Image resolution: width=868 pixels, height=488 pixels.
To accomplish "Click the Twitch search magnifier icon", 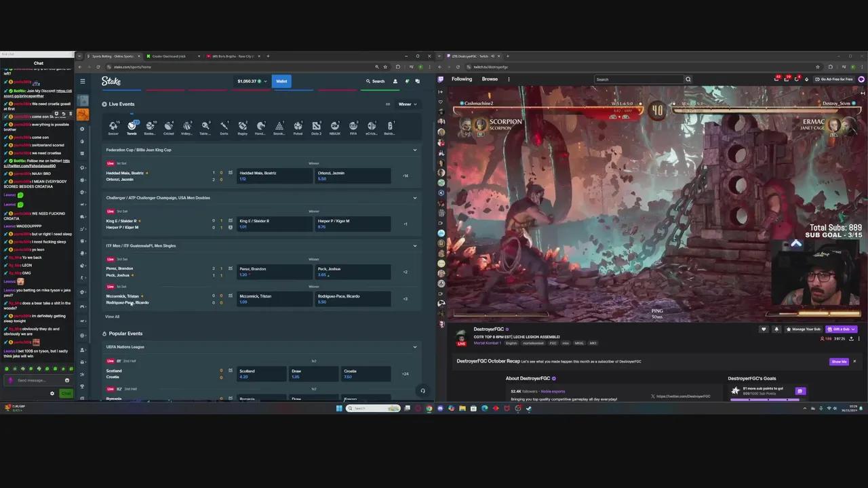I will pyautogui.click(x=688, y=79).
